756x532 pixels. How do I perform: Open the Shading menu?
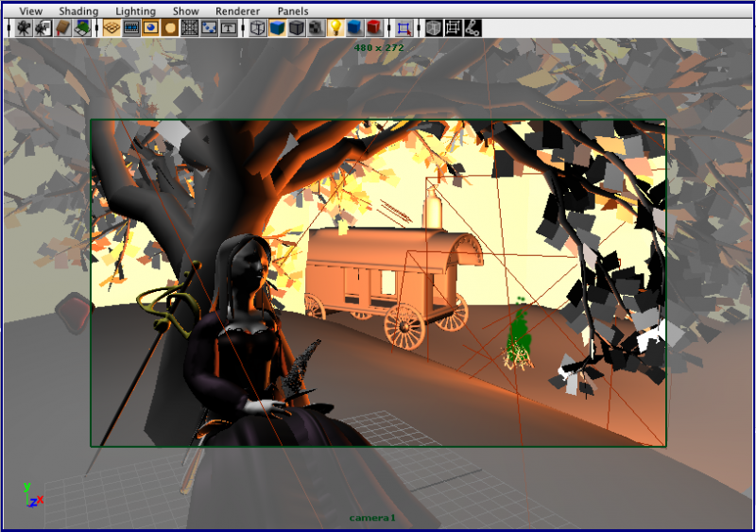click(x=78, y=11)
